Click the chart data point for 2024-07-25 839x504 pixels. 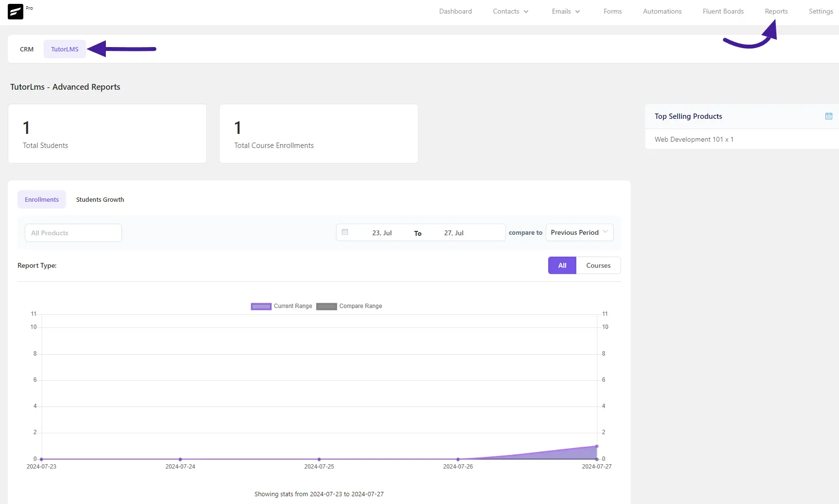click(x=319, y=459)
